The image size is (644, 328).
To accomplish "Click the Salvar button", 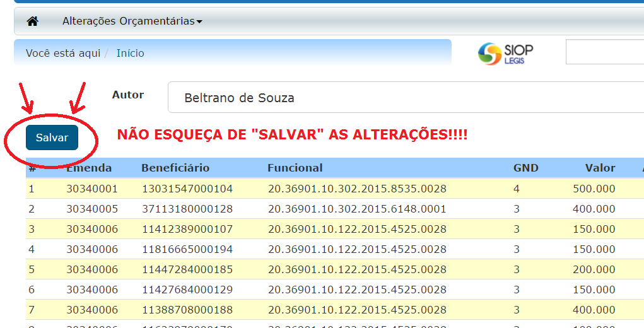I will (x=52, y=138).
